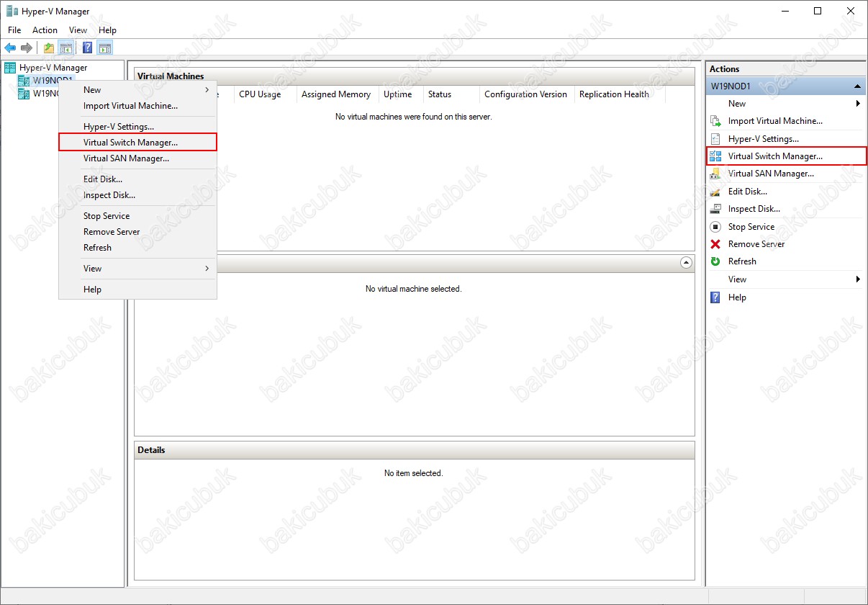868x605 pixels.
Task: Click the Hyper-V Manager root node icon
Action: tap(10, 68)
